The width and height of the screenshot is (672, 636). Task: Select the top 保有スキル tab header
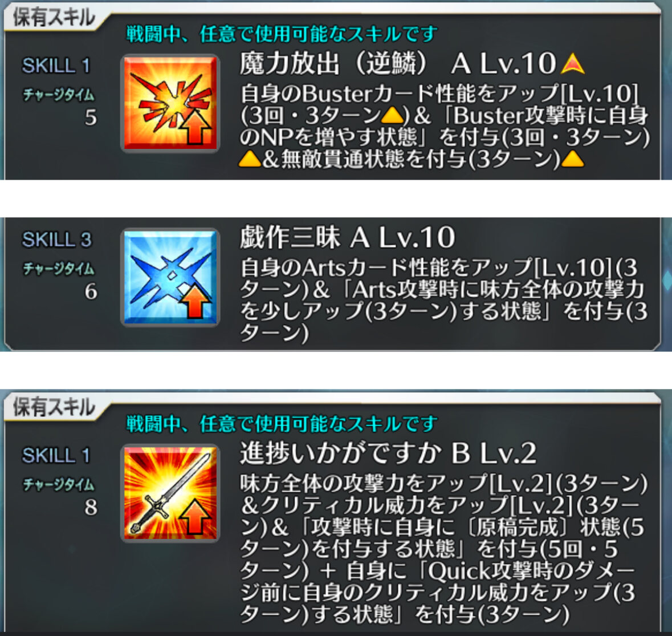tap(54, 18)
